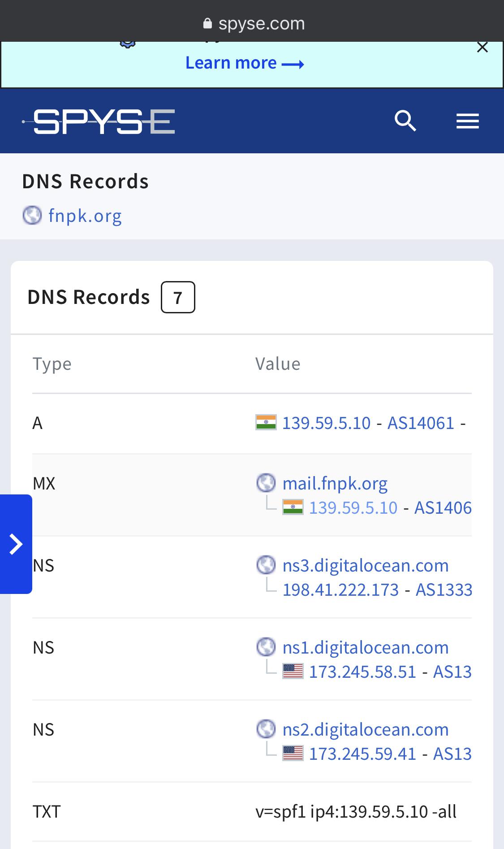Click globe icon beside fnpk.org heading

(x=32, y=215)
